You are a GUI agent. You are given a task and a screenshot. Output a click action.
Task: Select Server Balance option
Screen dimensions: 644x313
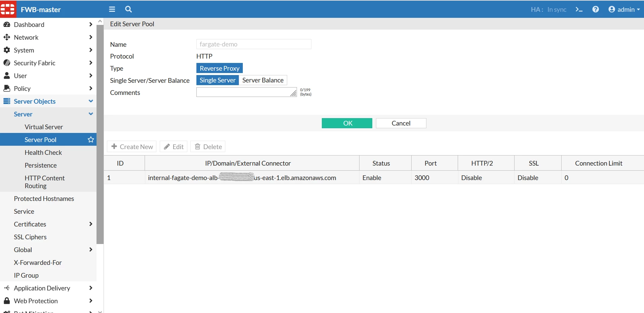click(x=263, y=80)
